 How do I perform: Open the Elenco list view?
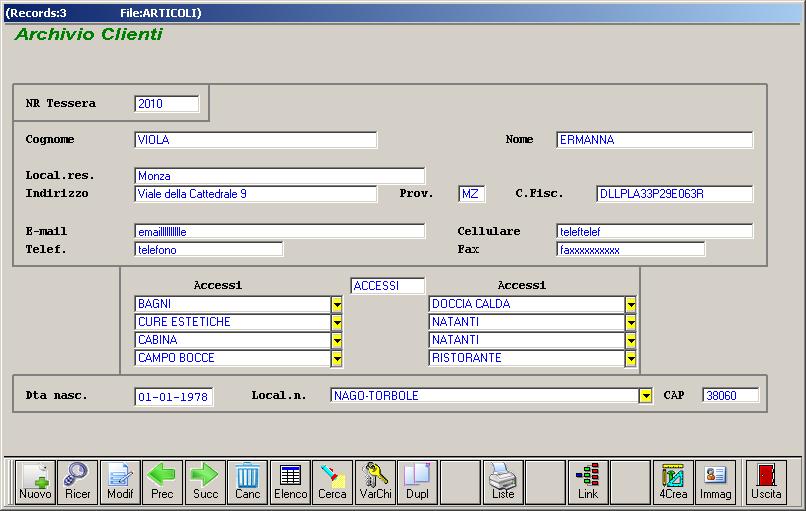[x=290, y=482]
